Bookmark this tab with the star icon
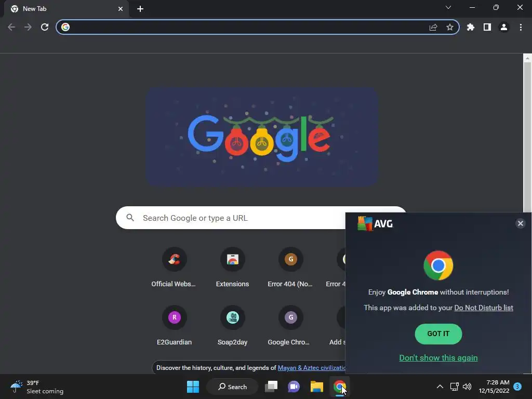 pyautogui.click(x=450, y=27)
